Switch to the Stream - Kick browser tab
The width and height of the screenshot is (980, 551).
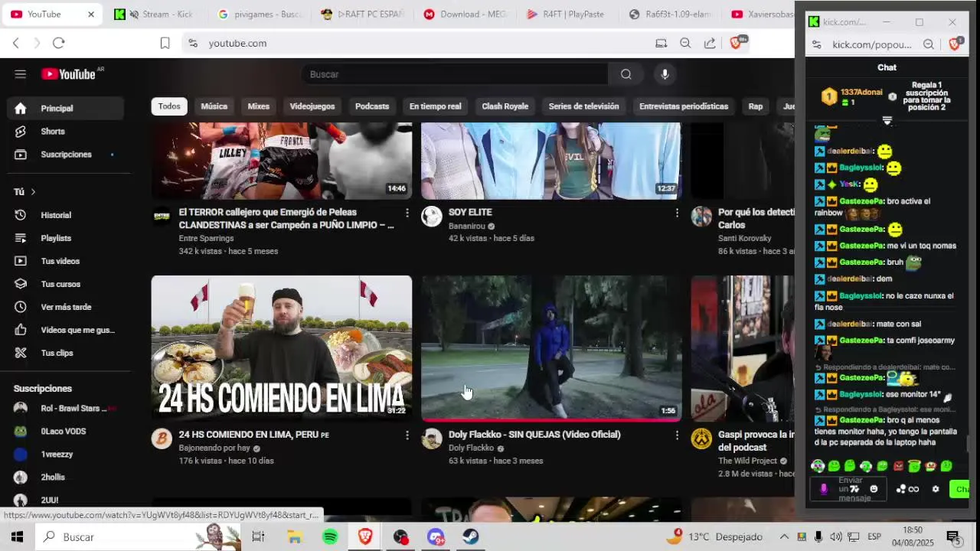(157, 15)
